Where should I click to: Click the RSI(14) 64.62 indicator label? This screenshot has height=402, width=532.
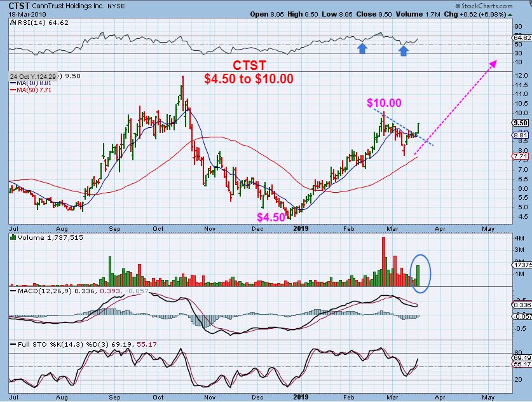43,23
